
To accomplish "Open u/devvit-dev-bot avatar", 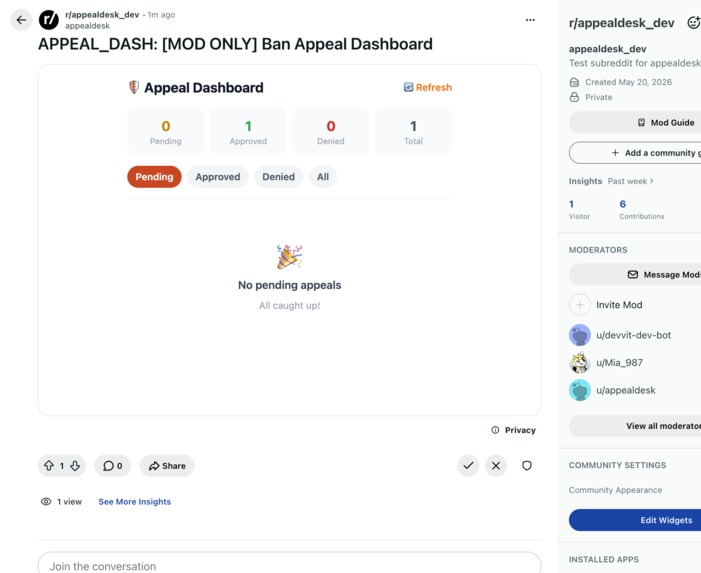I will coord(579,335).
